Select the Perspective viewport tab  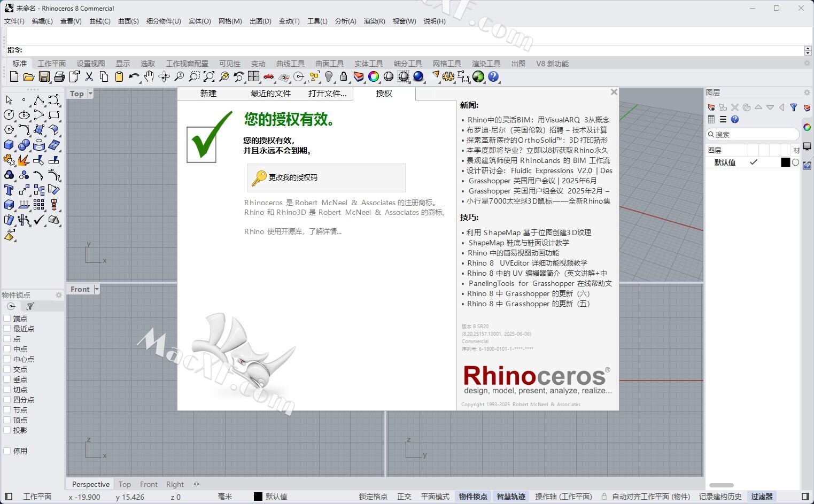(x=90, y=484)
